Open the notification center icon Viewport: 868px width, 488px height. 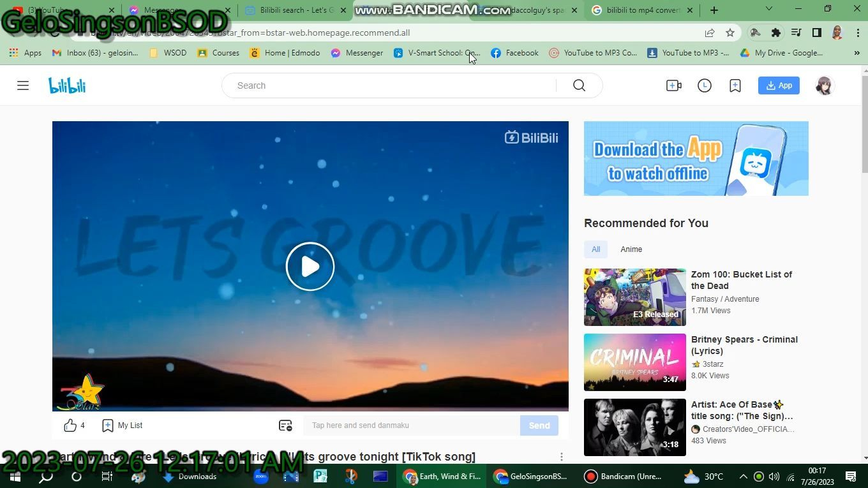(851, 477)
